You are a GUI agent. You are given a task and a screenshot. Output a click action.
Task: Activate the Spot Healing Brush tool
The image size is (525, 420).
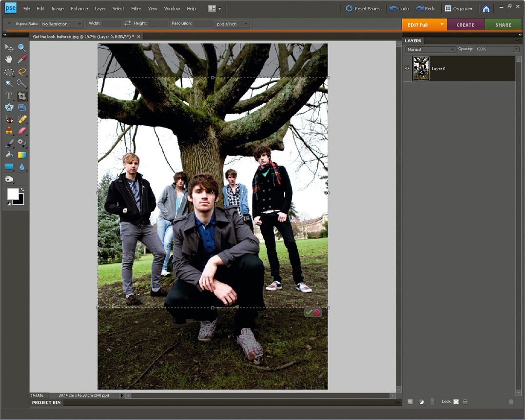click(21, 119)
